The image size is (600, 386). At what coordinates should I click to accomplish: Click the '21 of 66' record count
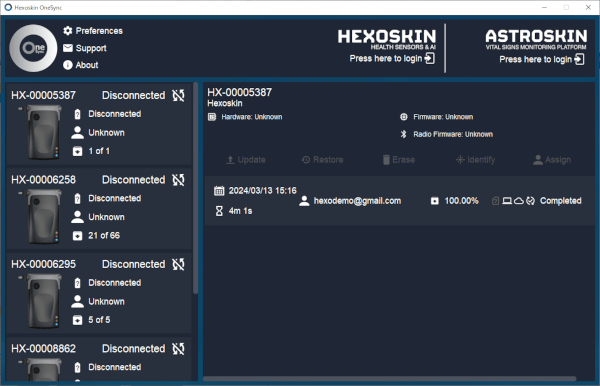pos(104,236)
